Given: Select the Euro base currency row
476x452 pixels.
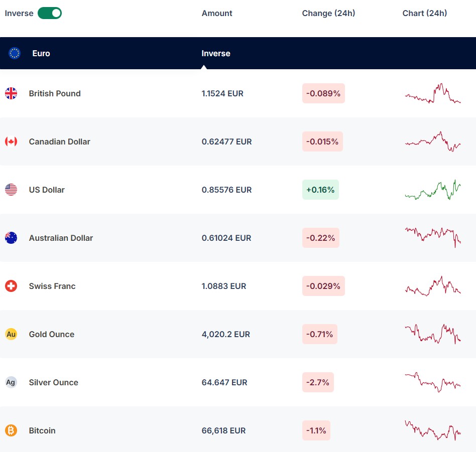Looking at the screenshot, I should tap(100, 53).
